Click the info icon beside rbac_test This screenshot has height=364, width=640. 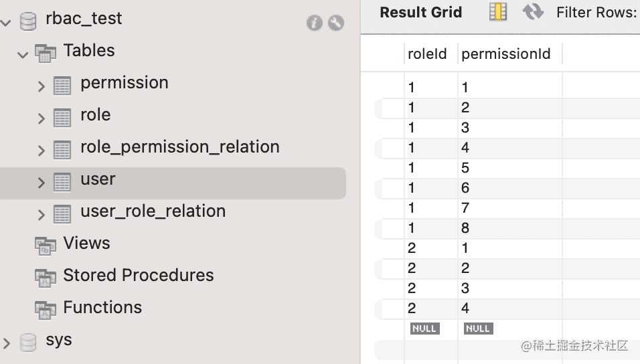(315, 23)
